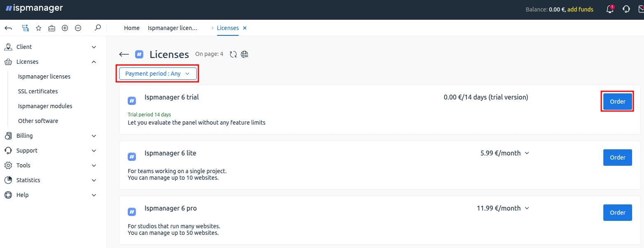Viewport: 644px width, 248px height.
Task: Click the Tools gear icon in sidebar
Action: [x=8, y=165]
